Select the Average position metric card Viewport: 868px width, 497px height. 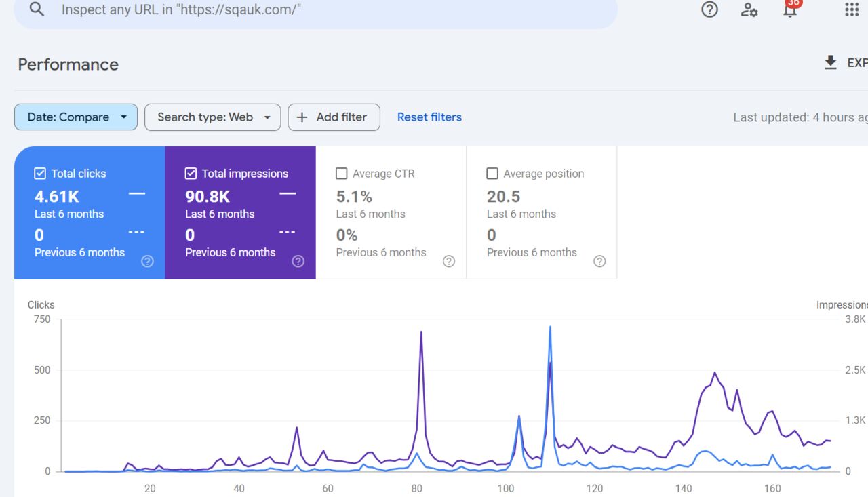[x=542, y=213]
